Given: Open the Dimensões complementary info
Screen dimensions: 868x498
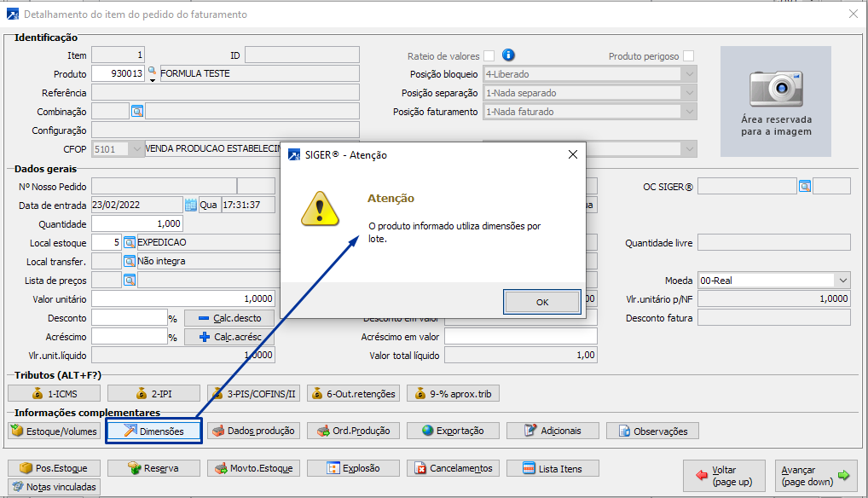Looking at the screenshot, I should [x=153, y=431].
